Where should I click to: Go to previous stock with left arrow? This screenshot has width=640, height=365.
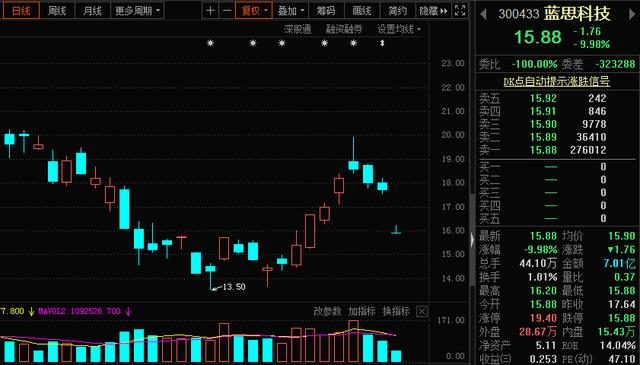click(x=484, y=14)
